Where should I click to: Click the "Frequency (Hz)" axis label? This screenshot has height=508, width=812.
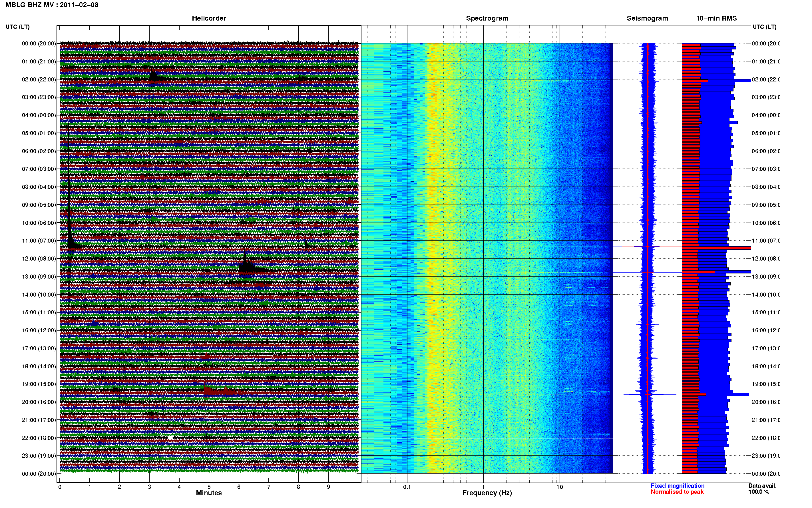(x=487, y=493)
